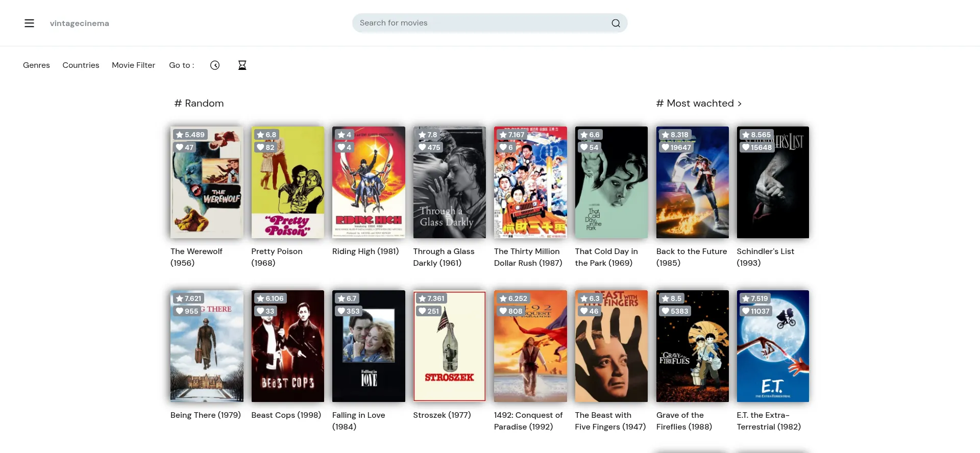Click the heart on Falling in Love poster

coord(341,311)
